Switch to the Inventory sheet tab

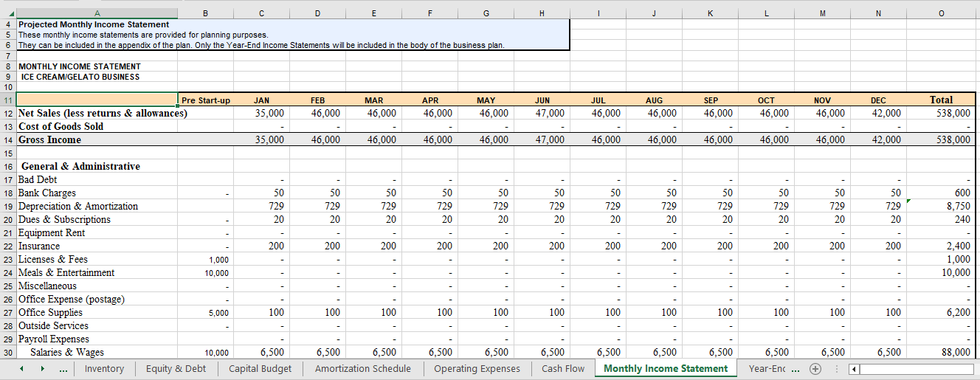[x=104, y=369]
